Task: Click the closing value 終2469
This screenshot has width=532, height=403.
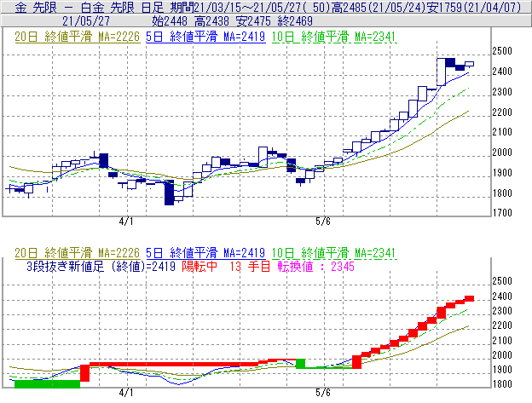Action: pos(295,21)
